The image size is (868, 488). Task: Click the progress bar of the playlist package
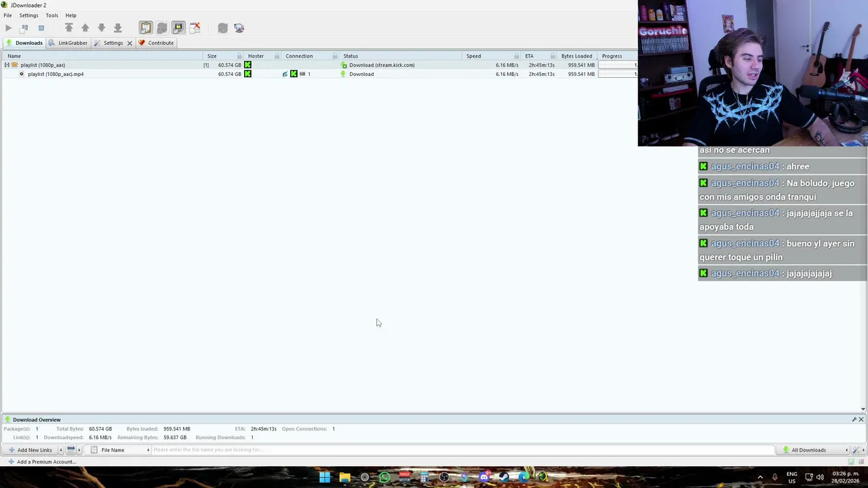coord(618,65)
